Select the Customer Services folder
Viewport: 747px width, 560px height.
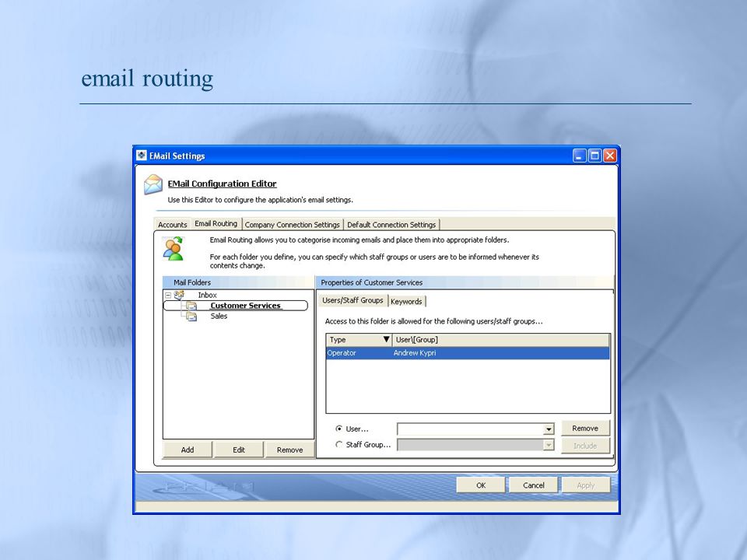[245, 306]
